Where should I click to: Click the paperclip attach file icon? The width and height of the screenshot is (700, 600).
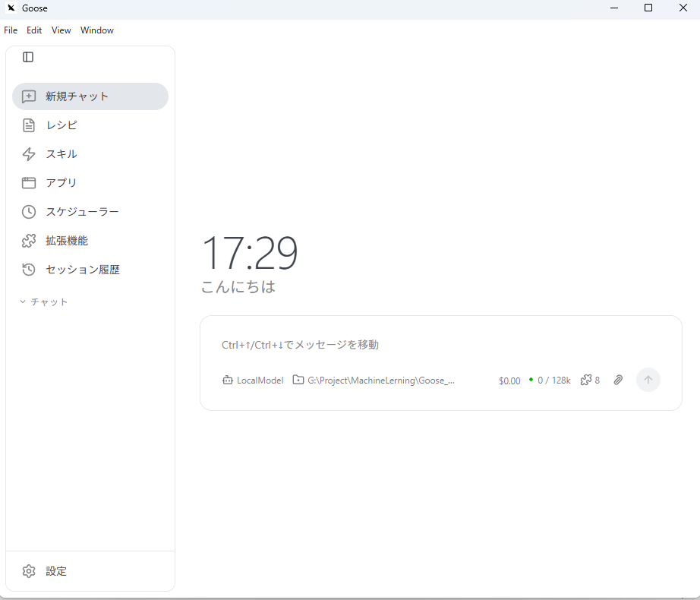coord(618,380)
